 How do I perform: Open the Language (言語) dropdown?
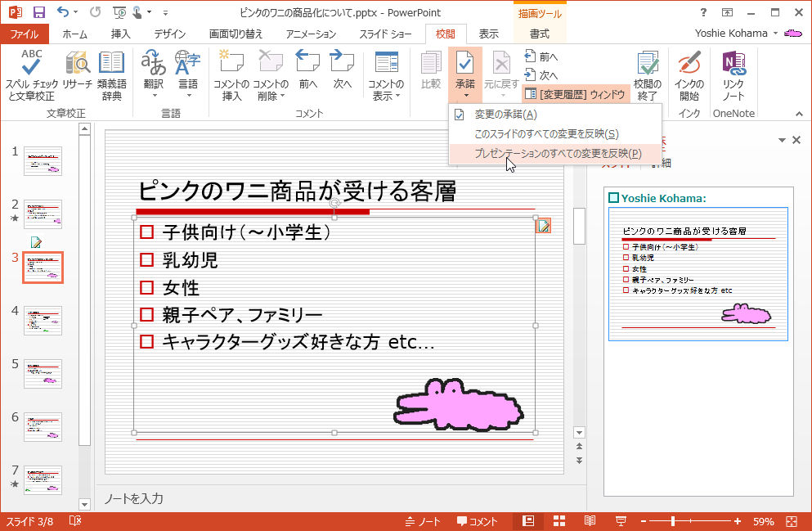pyautogui.click(x=187, y=96)
